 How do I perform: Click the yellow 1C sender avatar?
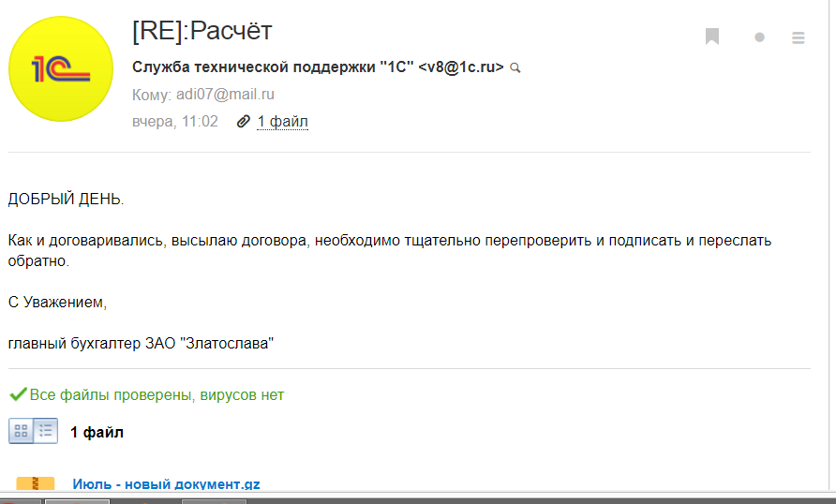pyautogui.click(x=61, y=68)
